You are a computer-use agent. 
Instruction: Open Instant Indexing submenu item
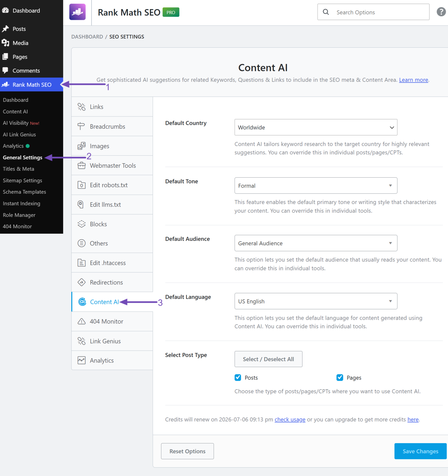pos(21,203)
